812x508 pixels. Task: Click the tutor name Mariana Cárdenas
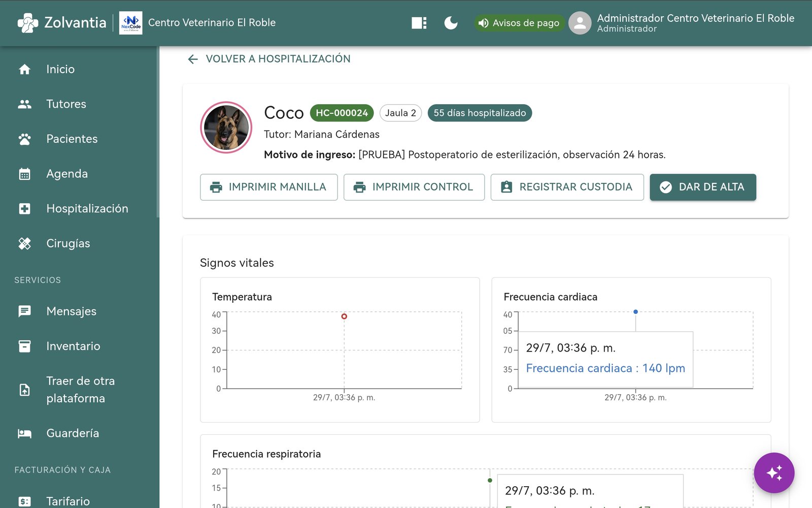337,135
